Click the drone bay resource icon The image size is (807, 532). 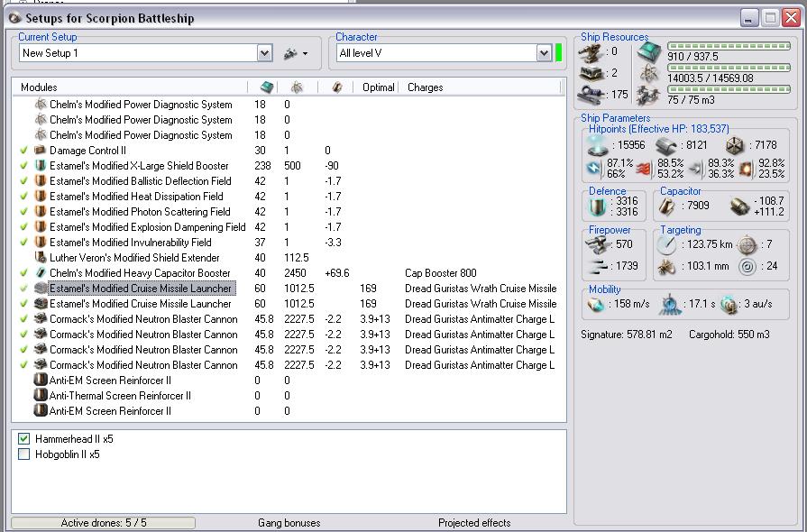click(x=648, y=96)
